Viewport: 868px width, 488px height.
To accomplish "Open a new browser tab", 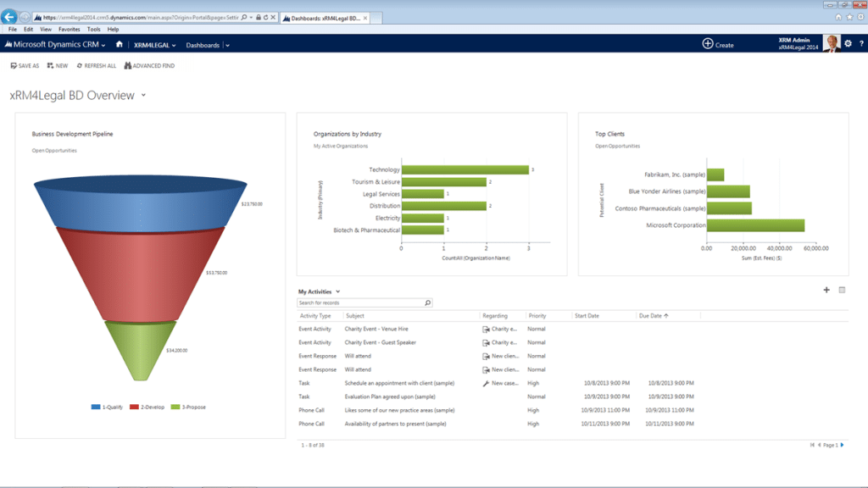I will pos(376,19).
